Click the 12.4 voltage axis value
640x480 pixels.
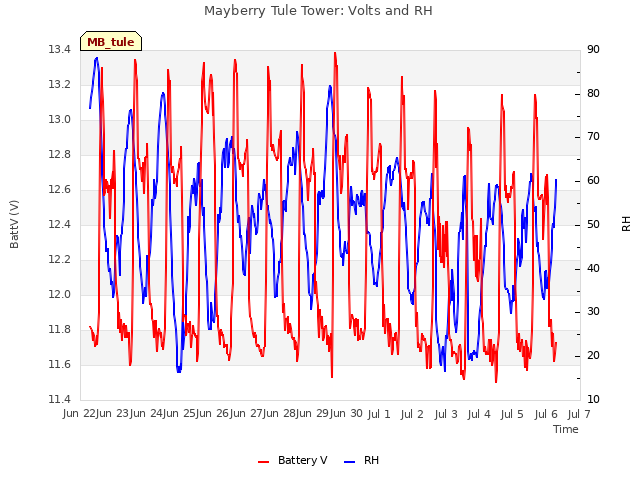(60, 224)
